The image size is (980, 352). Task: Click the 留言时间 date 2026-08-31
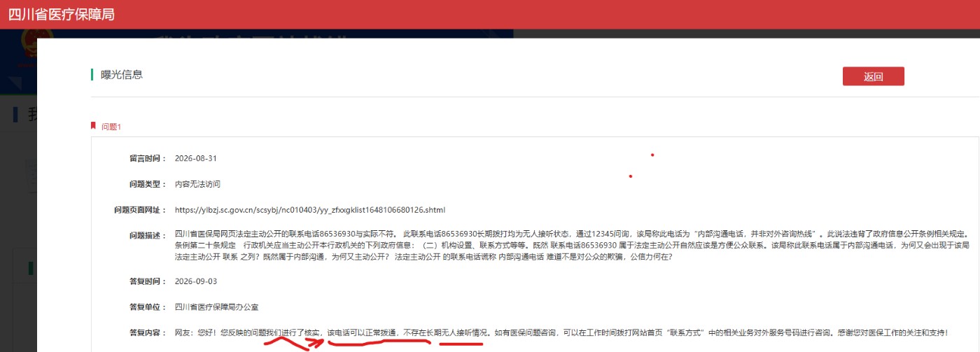point(196,158)
